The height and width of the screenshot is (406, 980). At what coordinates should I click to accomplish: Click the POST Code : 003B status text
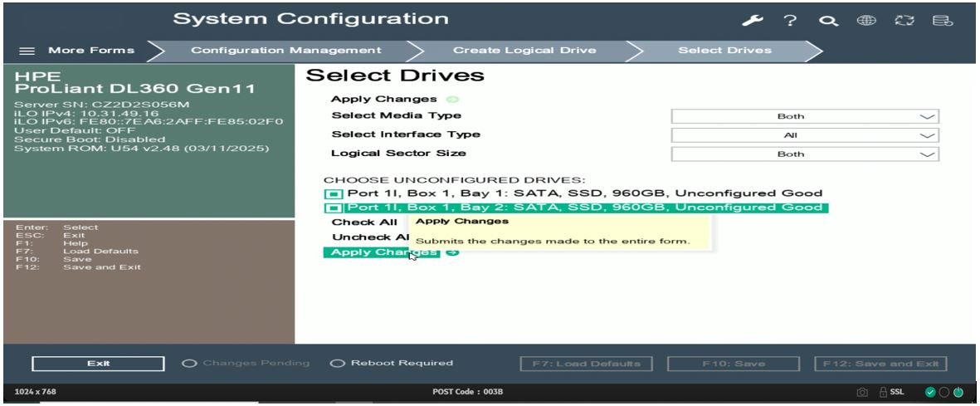[467, 392]
